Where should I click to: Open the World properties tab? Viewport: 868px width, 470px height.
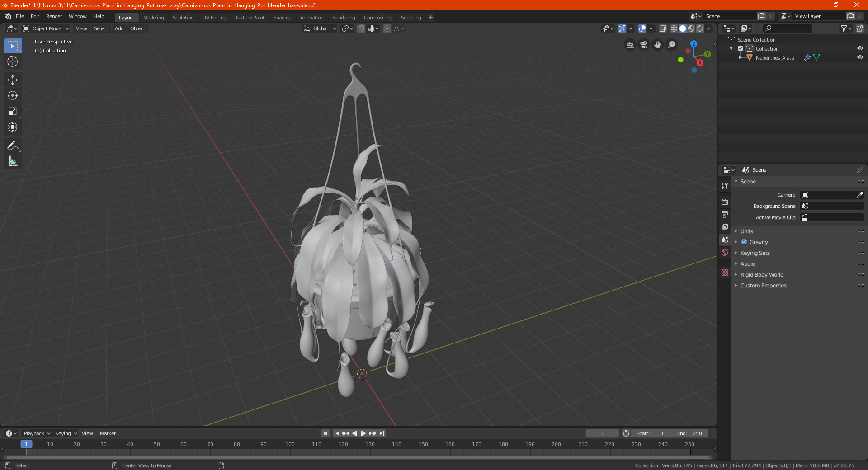point(725,253)
